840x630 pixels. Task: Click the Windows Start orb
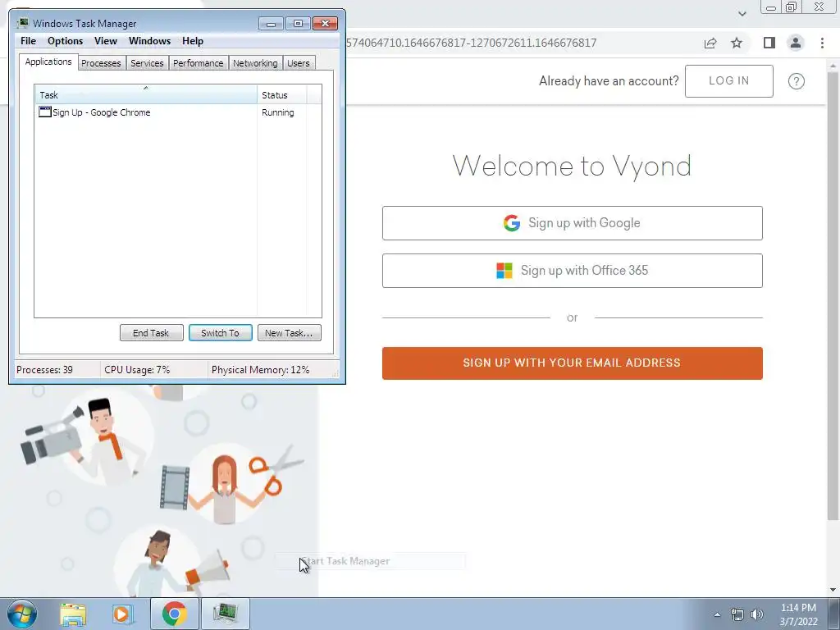(22, 614)
